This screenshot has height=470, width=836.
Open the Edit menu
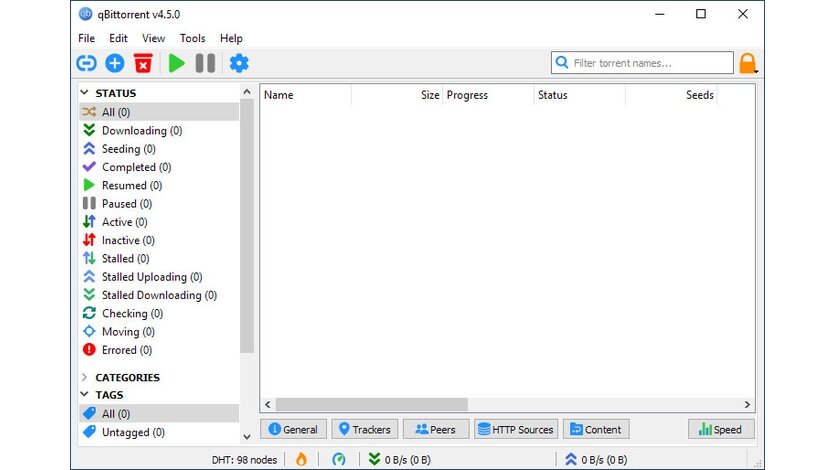coord(118,38)
